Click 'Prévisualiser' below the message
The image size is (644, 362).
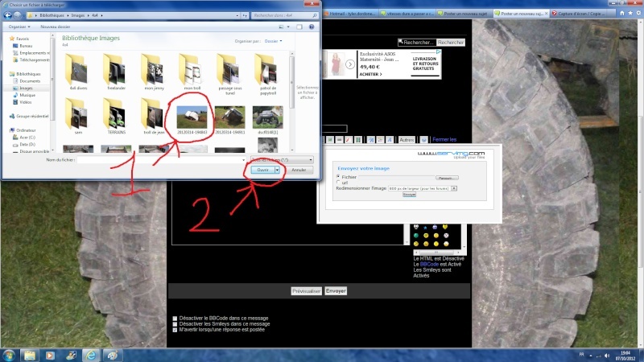pos(307,291)
